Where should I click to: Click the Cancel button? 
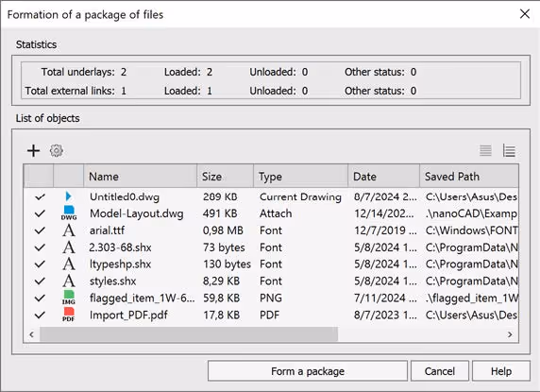(x=439, y=371)
